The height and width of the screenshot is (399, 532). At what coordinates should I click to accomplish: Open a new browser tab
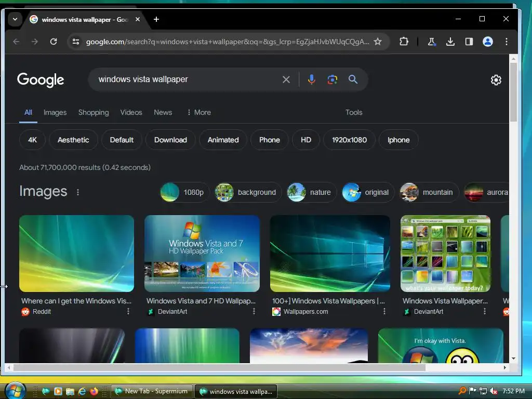[x=156, y=19]
